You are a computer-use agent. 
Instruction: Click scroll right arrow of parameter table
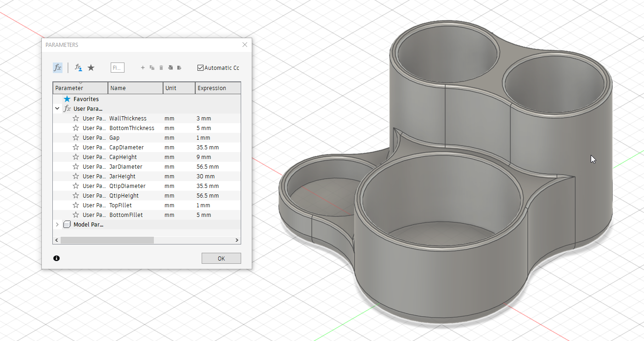tap(237, 240)
